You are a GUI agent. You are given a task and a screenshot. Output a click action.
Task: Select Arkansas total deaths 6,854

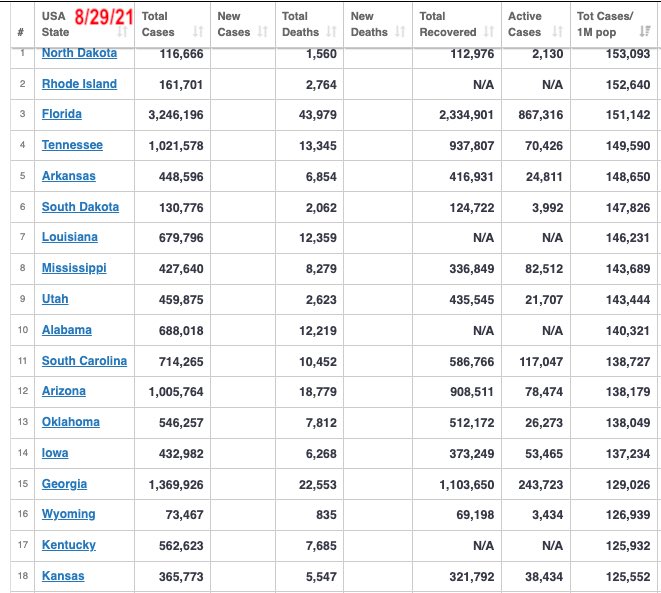321,177
